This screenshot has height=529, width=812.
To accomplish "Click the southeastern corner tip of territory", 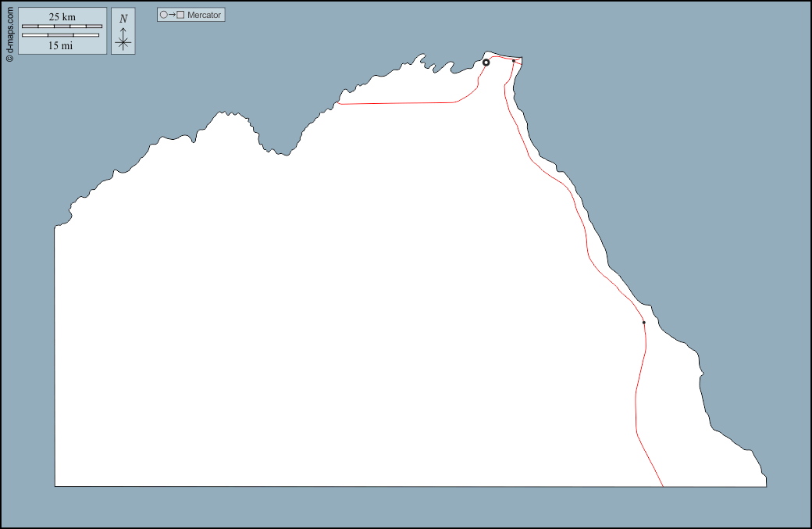I will tap(765, 485).
